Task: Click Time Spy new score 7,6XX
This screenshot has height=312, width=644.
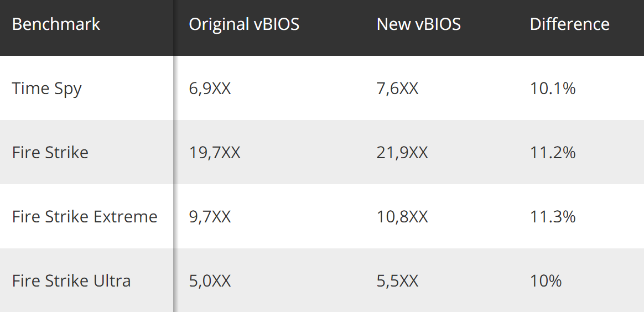Action: coord(397,89)
